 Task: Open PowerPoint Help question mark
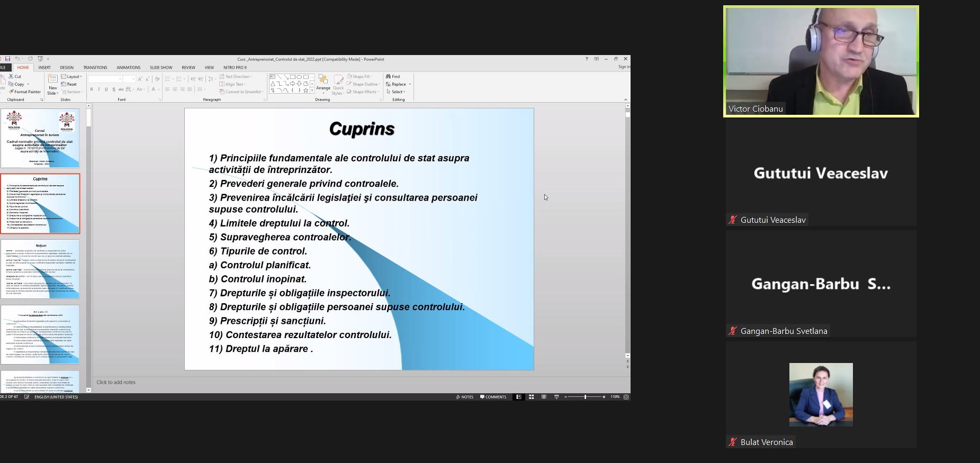click(x=587, y=59)
